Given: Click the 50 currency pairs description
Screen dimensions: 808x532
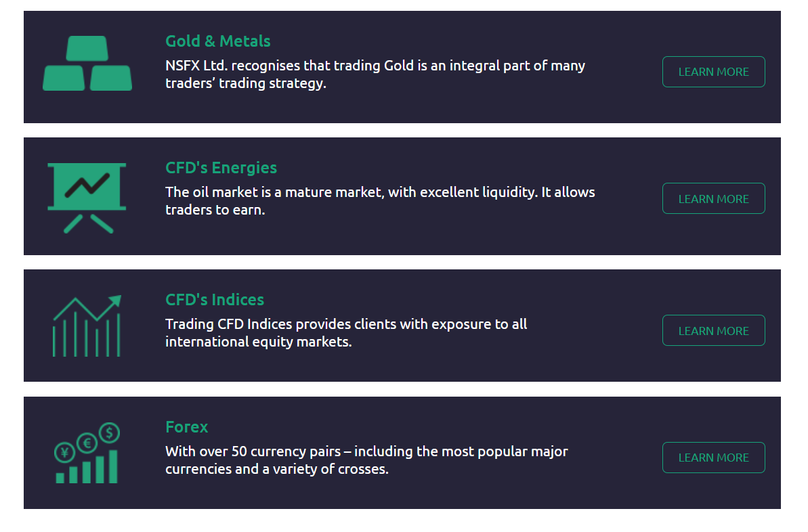Looking at the screenshot, I should pyautogui.click(x=366, y=460).
